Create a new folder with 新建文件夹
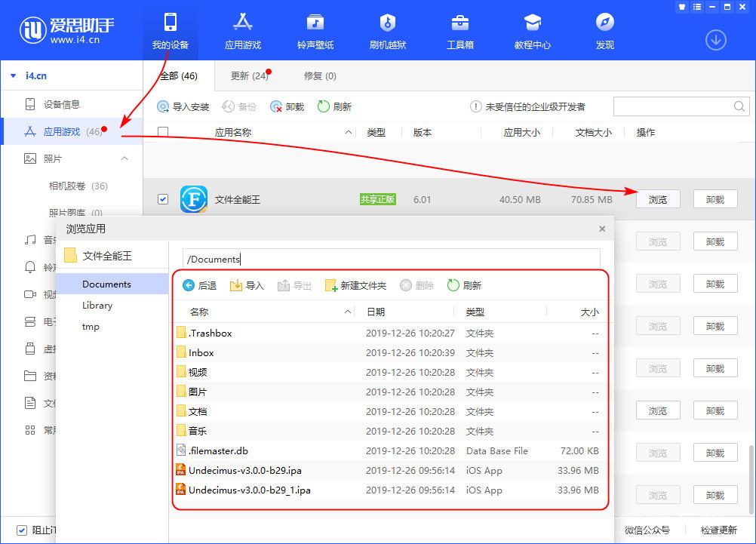 (355, 285)
